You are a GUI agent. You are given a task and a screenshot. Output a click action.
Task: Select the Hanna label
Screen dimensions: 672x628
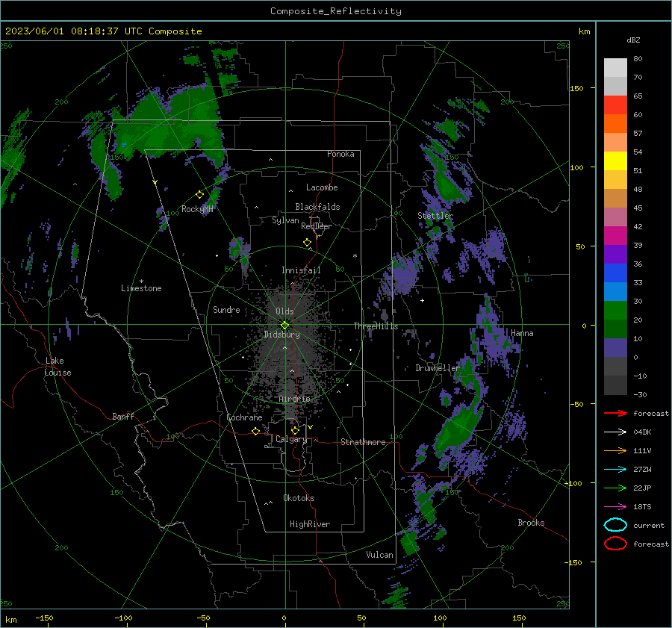[x=522, y=333]
